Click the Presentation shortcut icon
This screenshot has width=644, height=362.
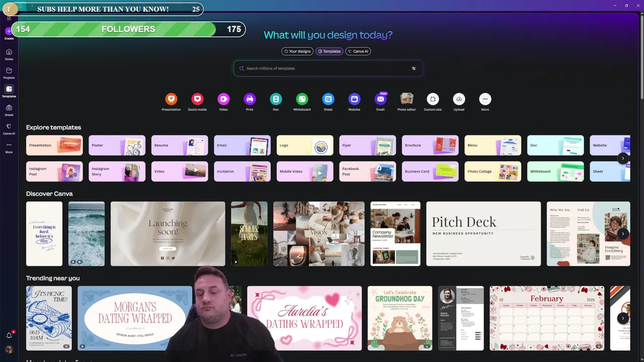171,99
